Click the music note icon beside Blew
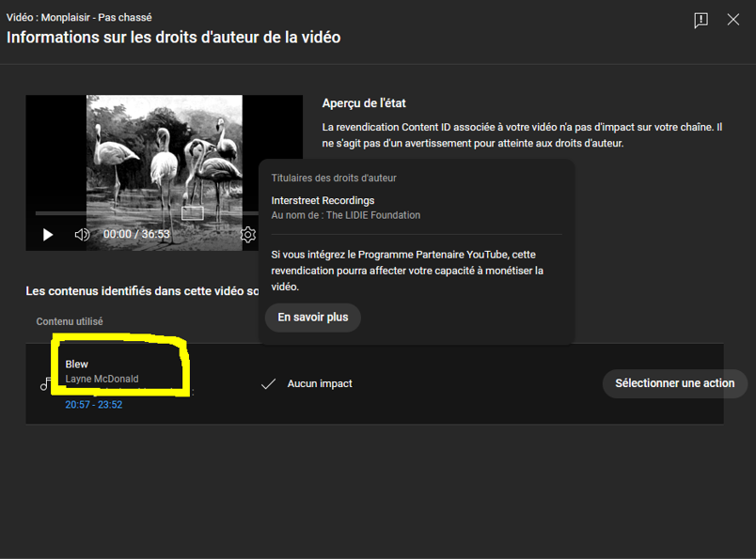The height and width of the screenshot is (559, 756). point(45,383)
